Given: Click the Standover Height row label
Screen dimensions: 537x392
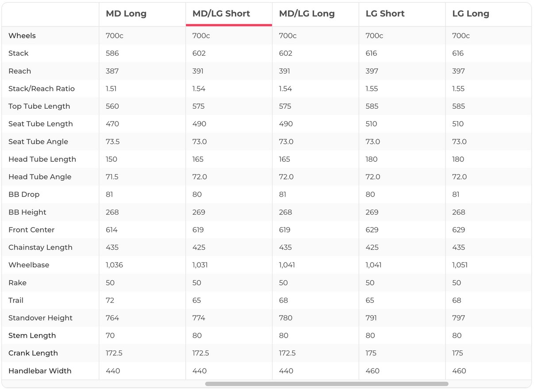Looking at the screenshot, I should pos(40,318).
